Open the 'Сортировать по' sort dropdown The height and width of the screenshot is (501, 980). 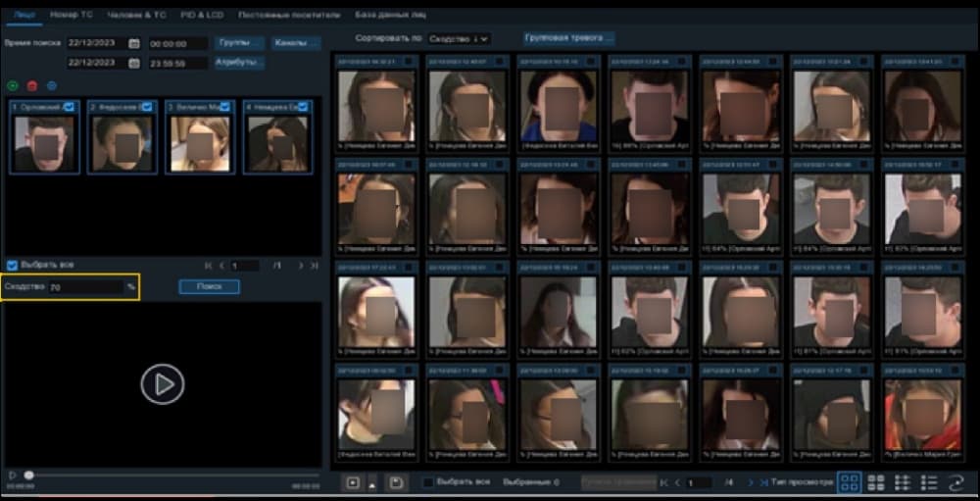[x=460, y=39]
